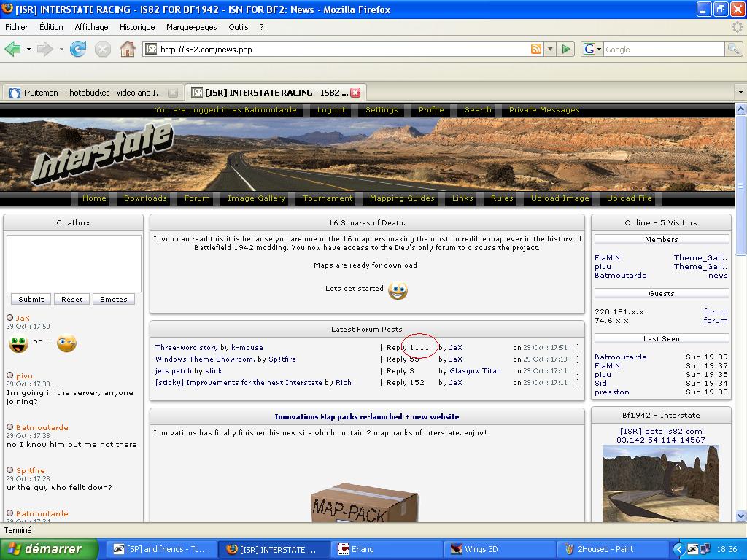Screen dimensions: 747x560
Task: Open the Forward history dropdown arrow
Action: (61, 49)
